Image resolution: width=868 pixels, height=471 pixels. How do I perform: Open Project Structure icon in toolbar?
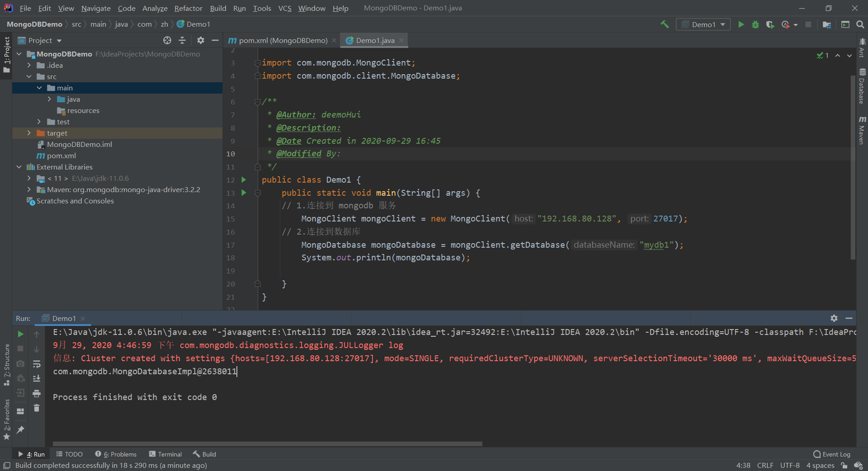pyautogui.click(x=827, y=24)
